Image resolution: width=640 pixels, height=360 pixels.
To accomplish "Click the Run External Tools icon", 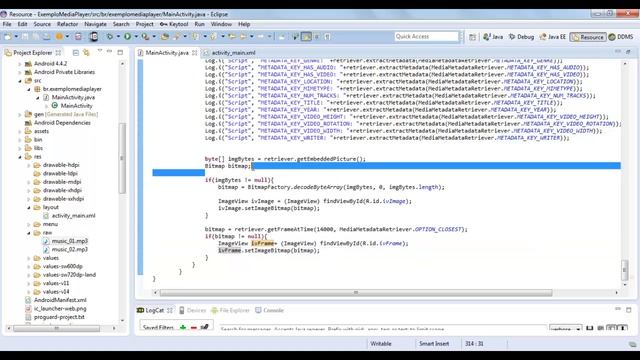I will click(145, 37).
